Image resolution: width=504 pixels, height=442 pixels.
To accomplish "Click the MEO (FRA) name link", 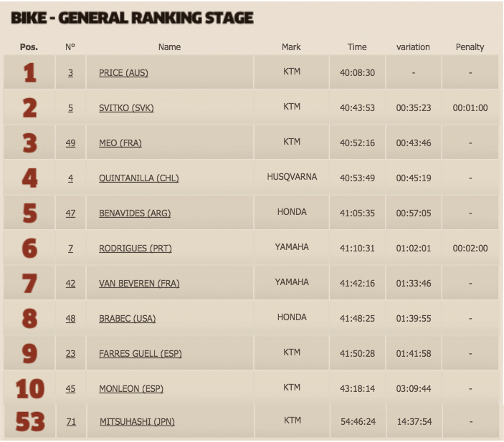I will pos(120,143).
